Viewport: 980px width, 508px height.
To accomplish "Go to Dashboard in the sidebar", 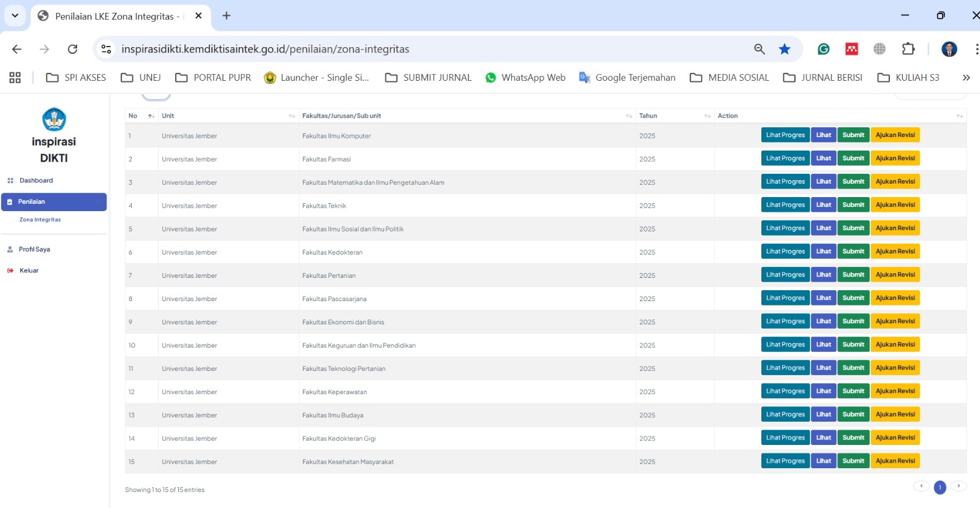I will (36, 181).
